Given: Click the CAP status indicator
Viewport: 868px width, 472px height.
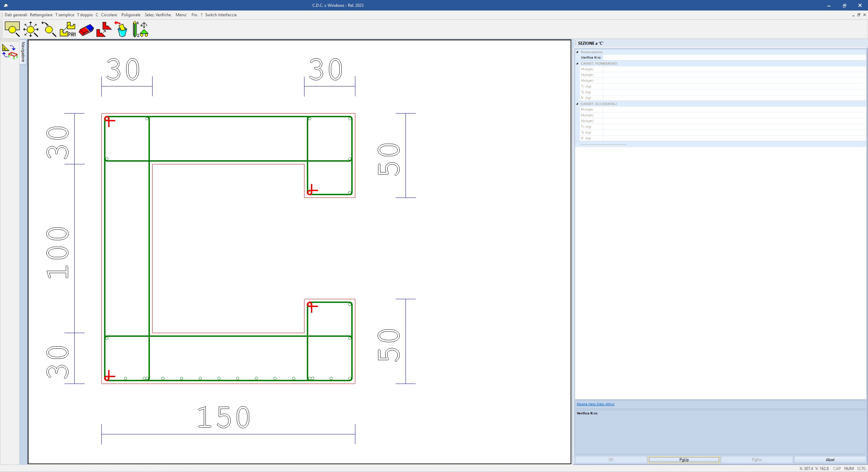Looking at the screenshot, I should (x=837, y=469).
